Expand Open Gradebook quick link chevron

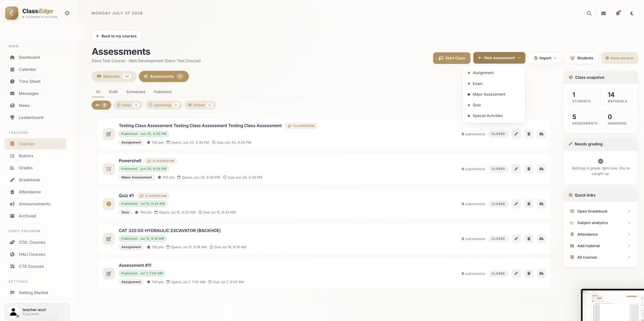click(x=629, y=212)
